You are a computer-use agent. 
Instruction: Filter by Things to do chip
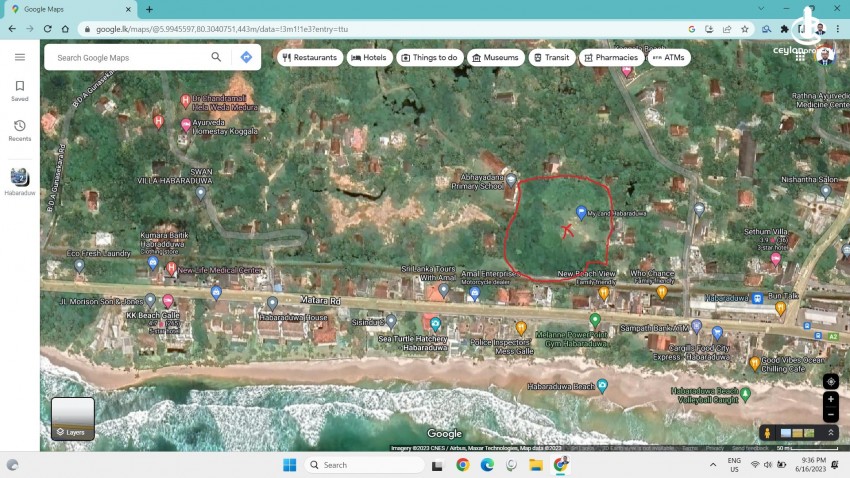(430, 58)
